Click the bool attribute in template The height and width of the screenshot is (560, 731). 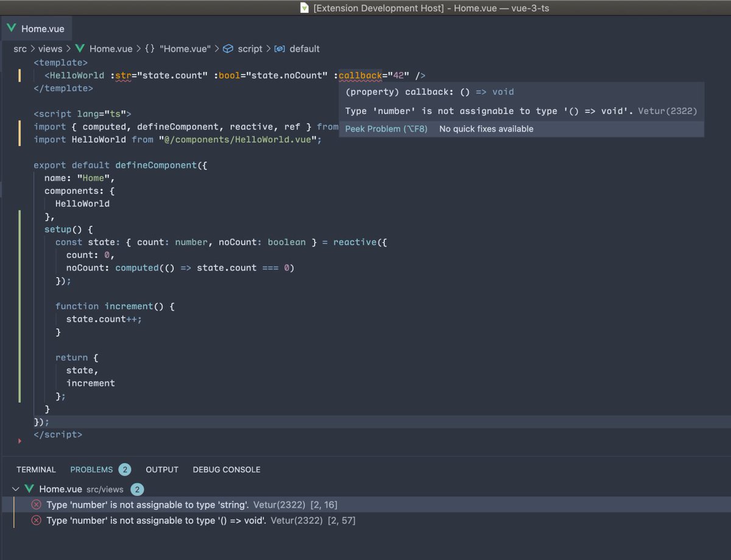229,76
